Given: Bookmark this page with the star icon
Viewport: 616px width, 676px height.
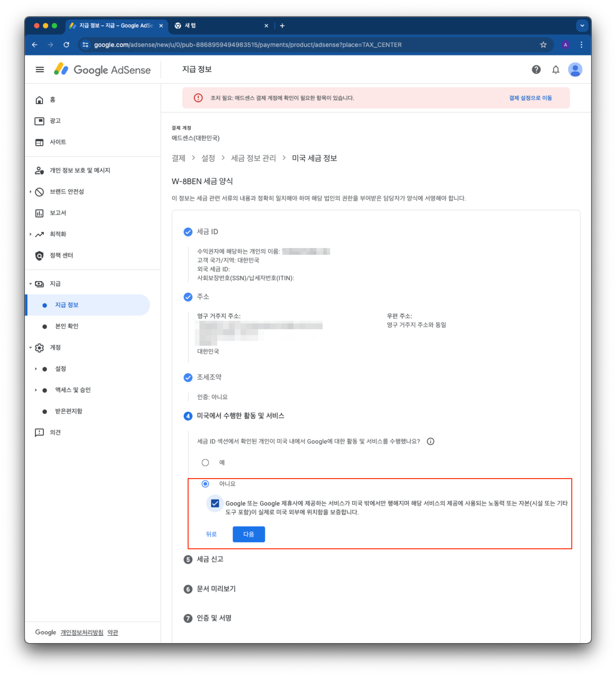Looking at the screenshot, I should point(543,45).
